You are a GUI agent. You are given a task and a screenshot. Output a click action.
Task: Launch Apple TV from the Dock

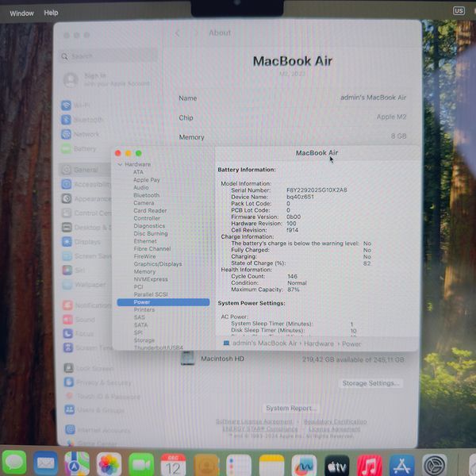pyautogui.click(x=337, y=466)
